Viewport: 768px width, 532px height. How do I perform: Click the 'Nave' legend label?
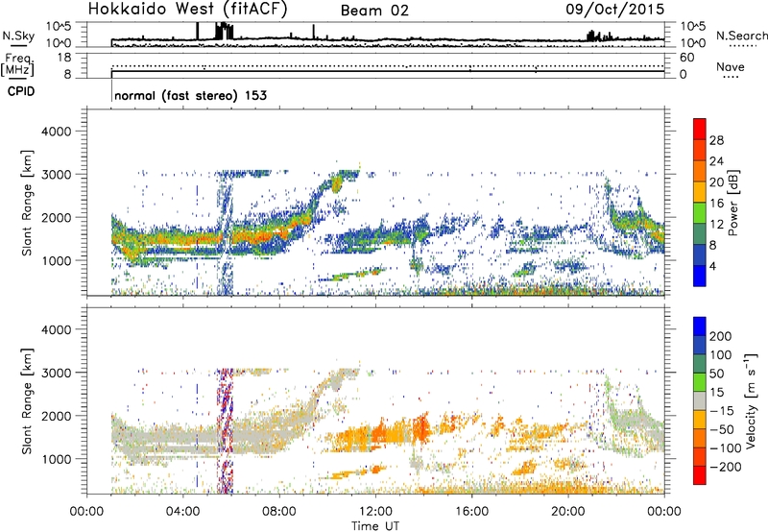731,66
